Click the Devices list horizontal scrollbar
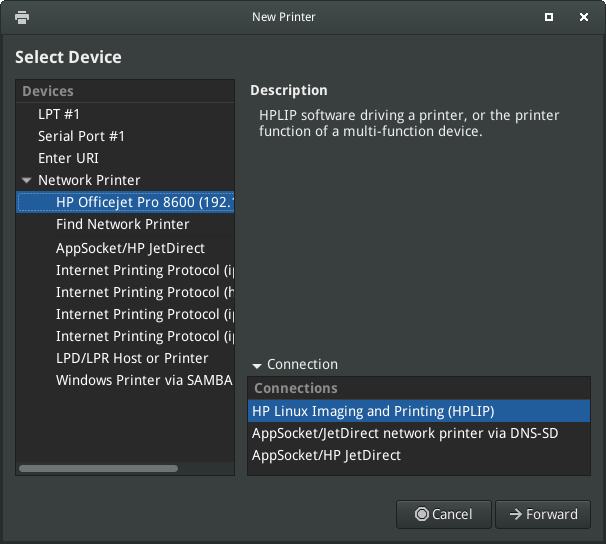 (x=99, y=469)
